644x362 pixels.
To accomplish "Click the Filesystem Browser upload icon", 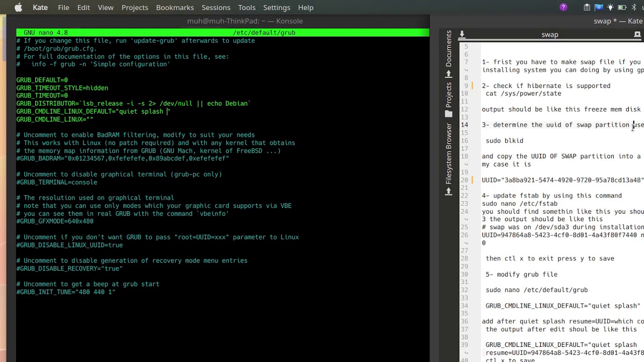I will tap(448, 191).
